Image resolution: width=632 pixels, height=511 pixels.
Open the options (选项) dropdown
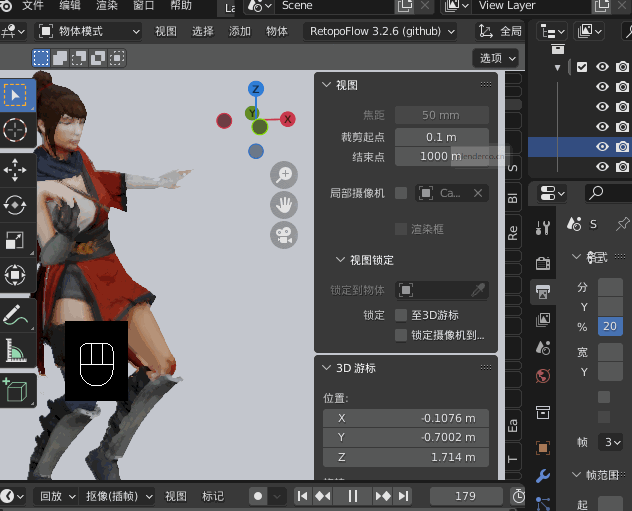495,58
